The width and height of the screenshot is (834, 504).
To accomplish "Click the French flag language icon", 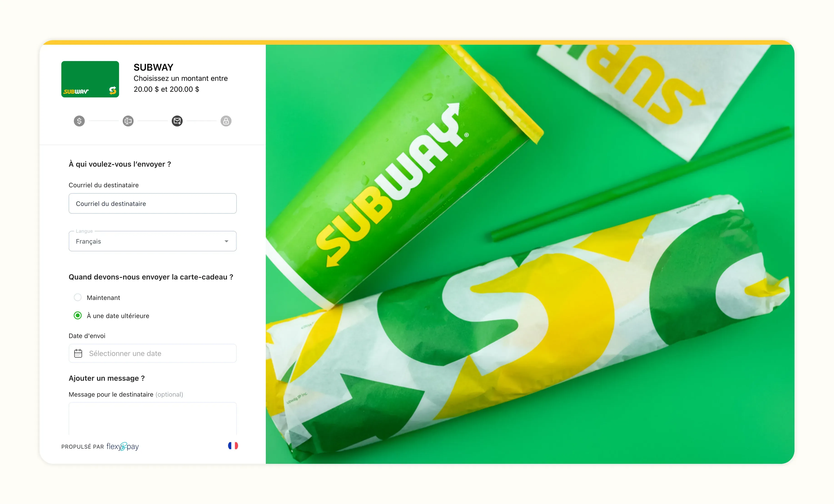I will [233, 445].
